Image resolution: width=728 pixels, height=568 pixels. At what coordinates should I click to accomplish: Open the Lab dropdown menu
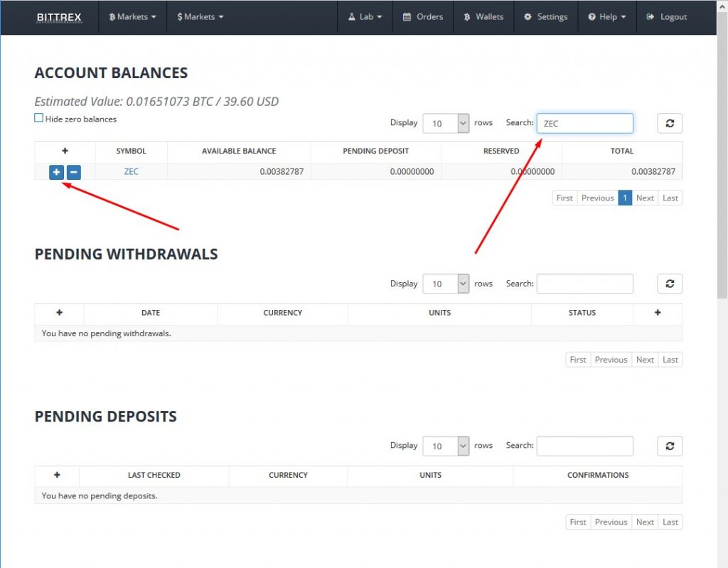[x=365, y=16]
